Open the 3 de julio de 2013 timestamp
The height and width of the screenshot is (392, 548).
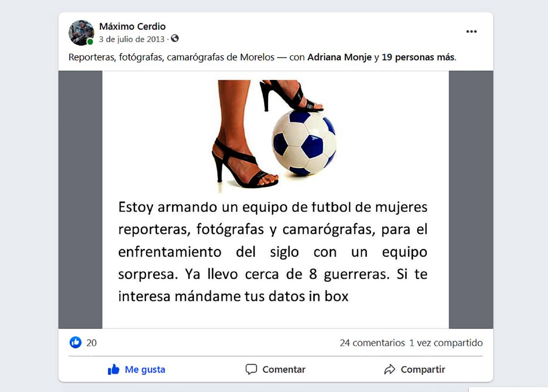click(x=132, y=39)
